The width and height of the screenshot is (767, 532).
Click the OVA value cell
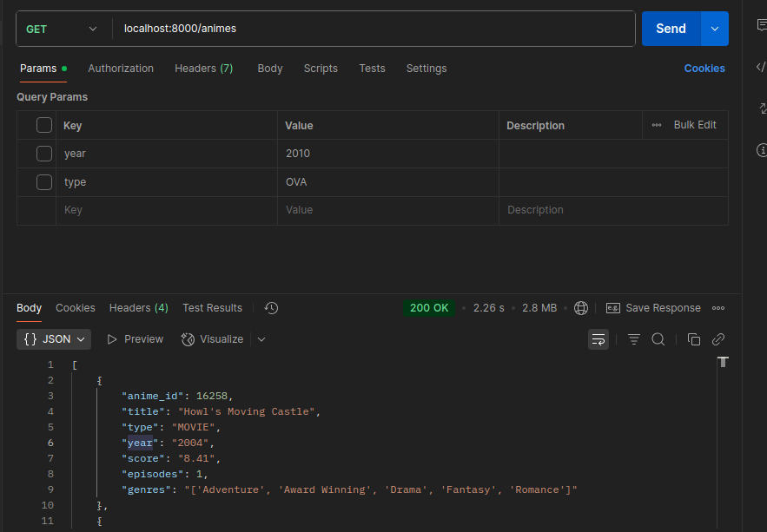388,182
